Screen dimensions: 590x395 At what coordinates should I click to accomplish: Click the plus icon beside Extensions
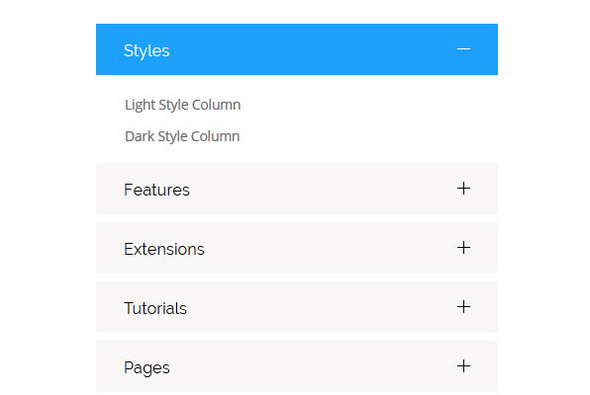coord(464,248)
